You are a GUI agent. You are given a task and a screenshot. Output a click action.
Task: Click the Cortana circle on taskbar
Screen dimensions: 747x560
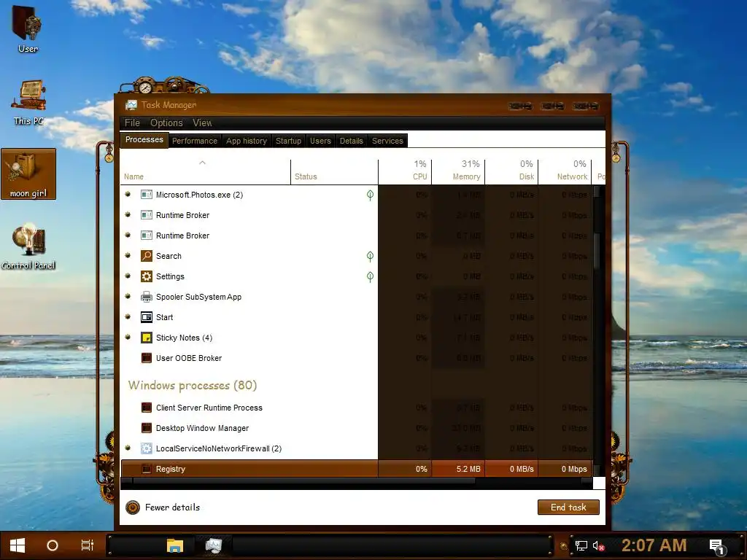(x=53, y=545)
